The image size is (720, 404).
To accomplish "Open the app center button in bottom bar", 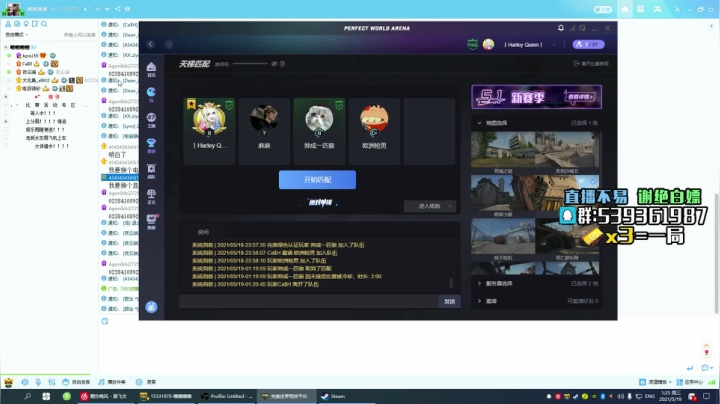I will pos(689,382).
